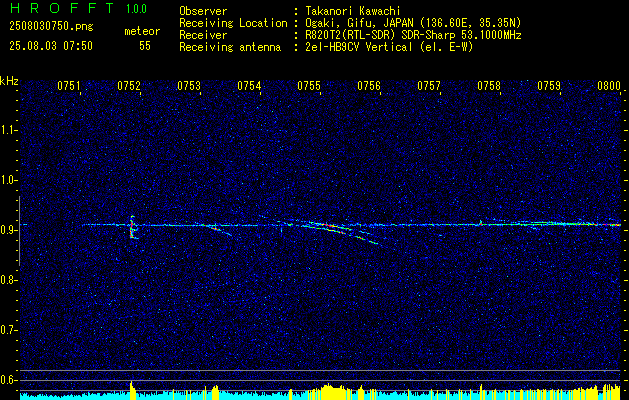Click the version number 1.0.0
Viewport: 629px width, 400px height.
[x=136, y=8]
